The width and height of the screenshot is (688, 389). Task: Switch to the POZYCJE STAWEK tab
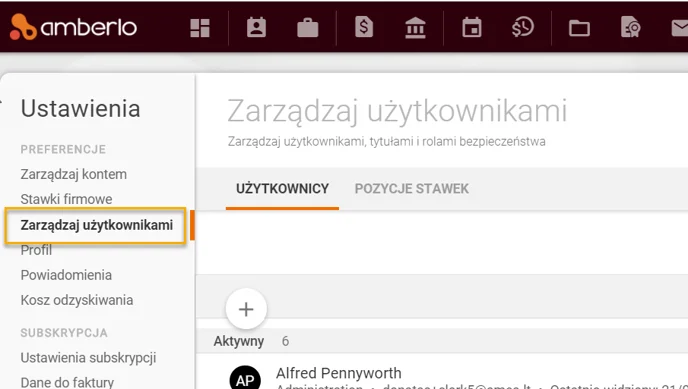click(412, 189)
